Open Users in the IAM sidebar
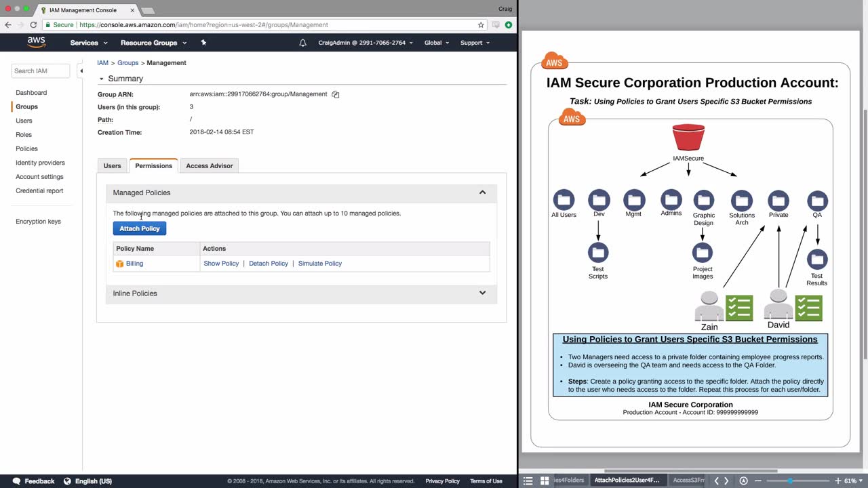Screen dimensions: 868x488 click(x=24, y=121)
